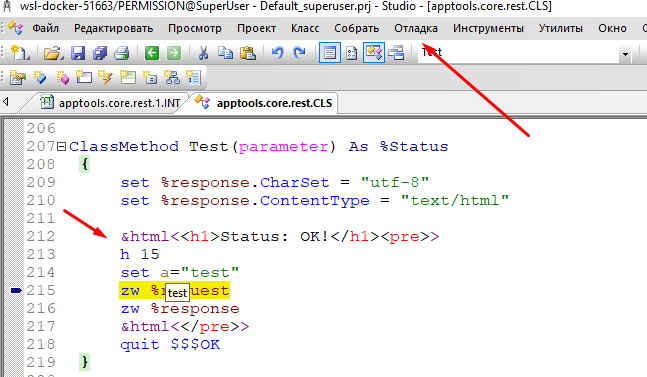Open the Просмотр menu

point(195,28)
